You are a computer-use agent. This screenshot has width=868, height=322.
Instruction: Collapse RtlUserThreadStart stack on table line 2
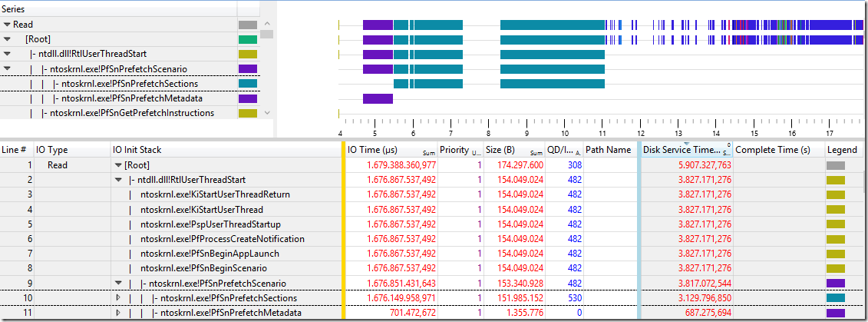coord(118,180)
